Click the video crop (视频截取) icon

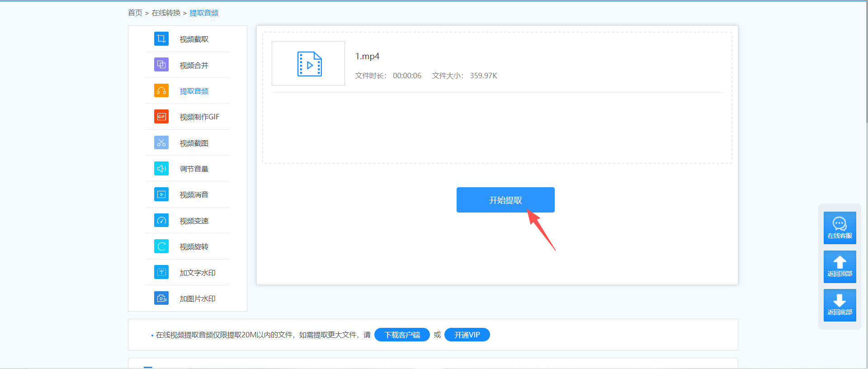coord(161,39)
